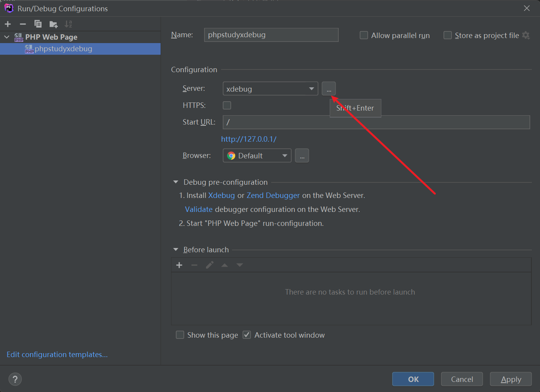Select phpstudyxdebug configuration in tree
540x392 pixels.
[80, 49]
